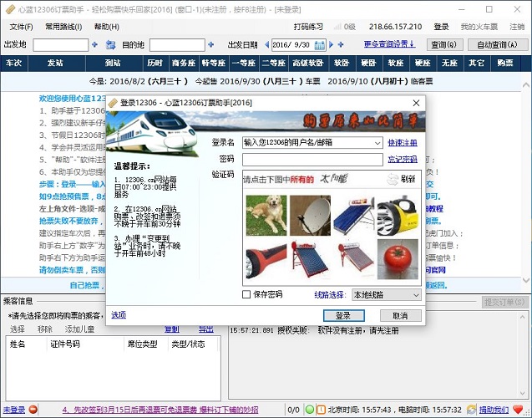The width and height of the screenshot is (532, 418).
Task: Expand login name dropdown
Action: tap(377, 143)
